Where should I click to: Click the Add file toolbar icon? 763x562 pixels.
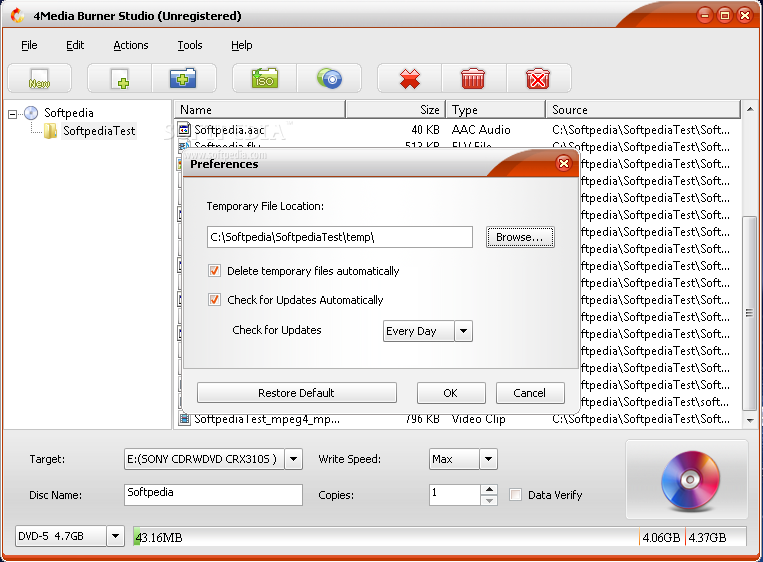[x=120, y=78]
